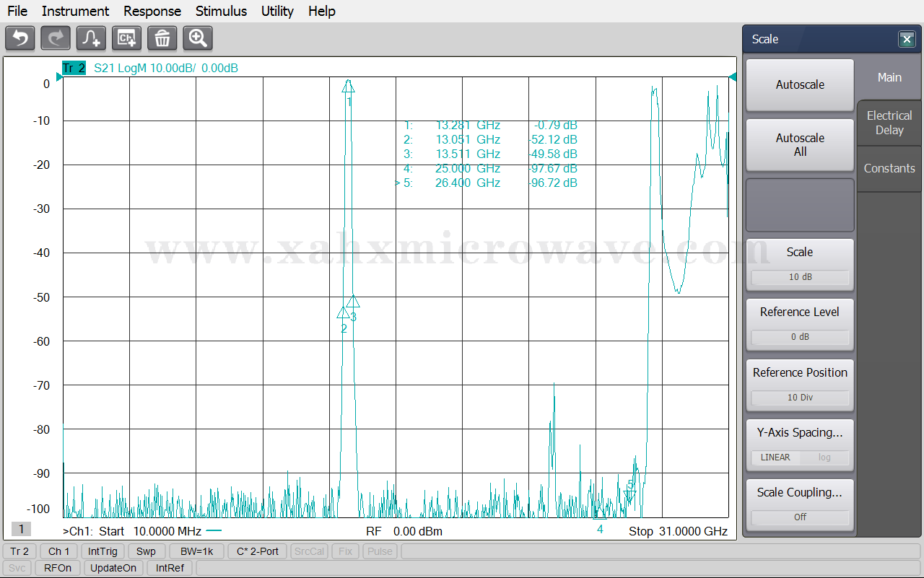Switch to the Constants tab

889,168
